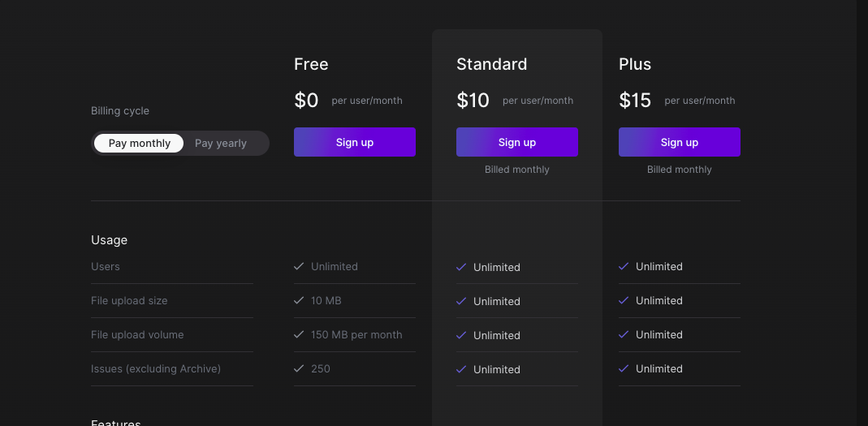
Task: Click the Issues (excluding Archive) row label
Action: click(156, 368)
